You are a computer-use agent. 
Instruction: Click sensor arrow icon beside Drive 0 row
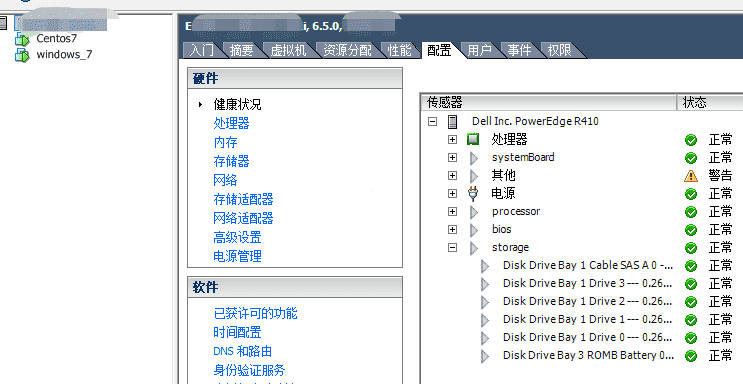[x=485, y=338]
